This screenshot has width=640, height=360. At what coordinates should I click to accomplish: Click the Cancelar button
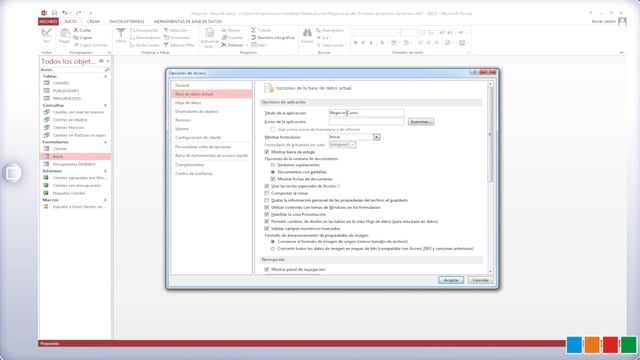(480, 280)
